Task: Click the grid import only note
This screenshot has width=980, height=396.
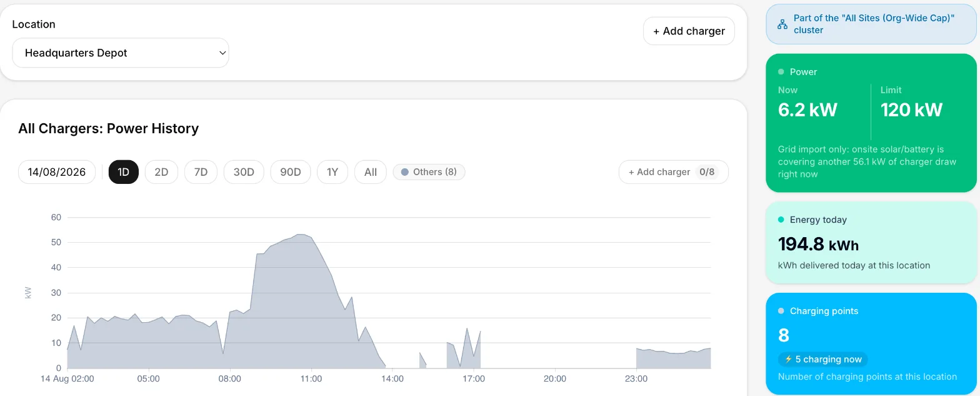Action: pyautogui.click(x=867, y=162)
